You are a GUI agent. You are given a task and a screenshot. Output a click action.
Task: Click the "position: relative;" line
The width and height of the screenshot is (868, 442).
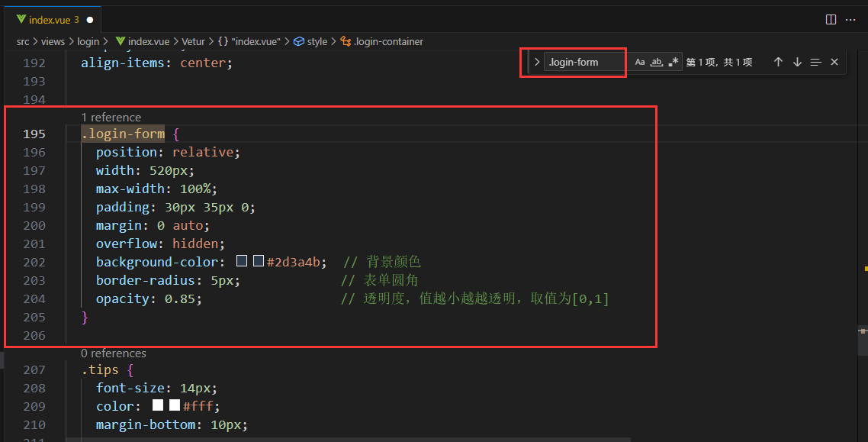(169, 153)
